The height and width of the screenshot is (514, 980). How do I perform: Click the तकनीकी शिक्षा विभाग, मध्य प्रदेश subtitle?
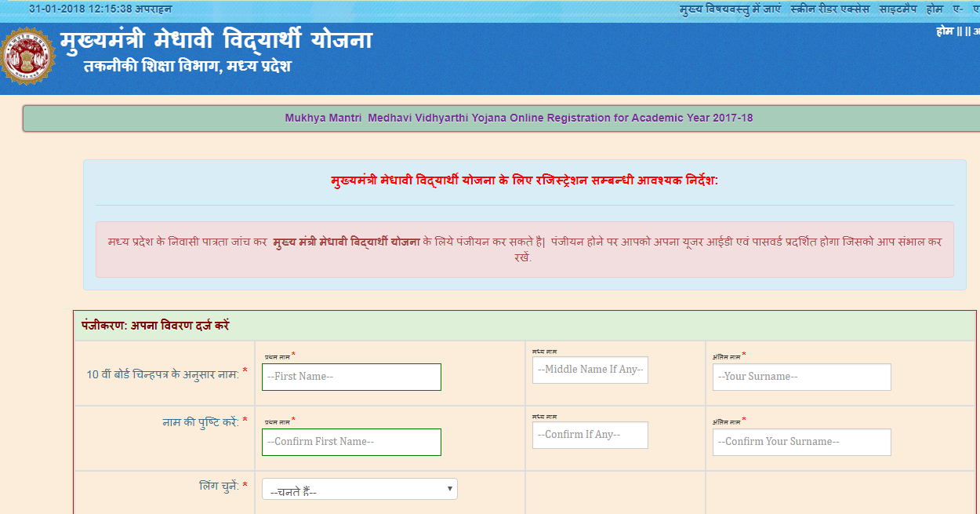click(x=187, y=67)
